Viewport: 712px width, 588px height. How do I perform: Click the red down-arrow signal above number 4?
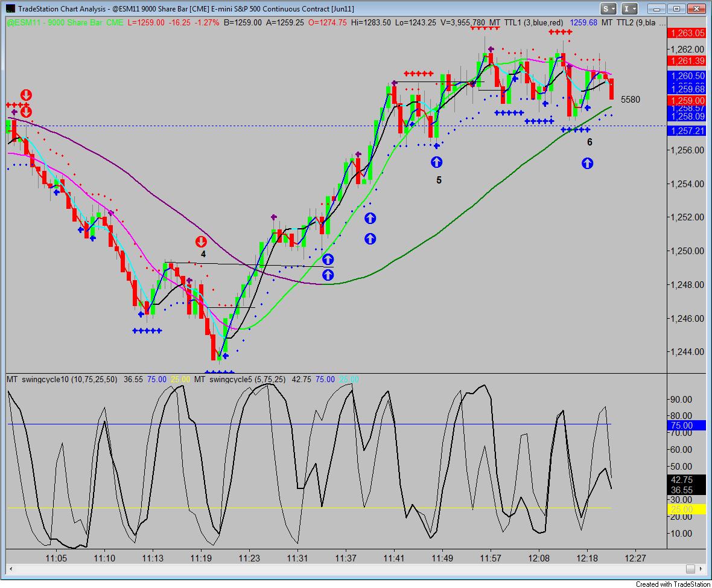pos(201,241)
